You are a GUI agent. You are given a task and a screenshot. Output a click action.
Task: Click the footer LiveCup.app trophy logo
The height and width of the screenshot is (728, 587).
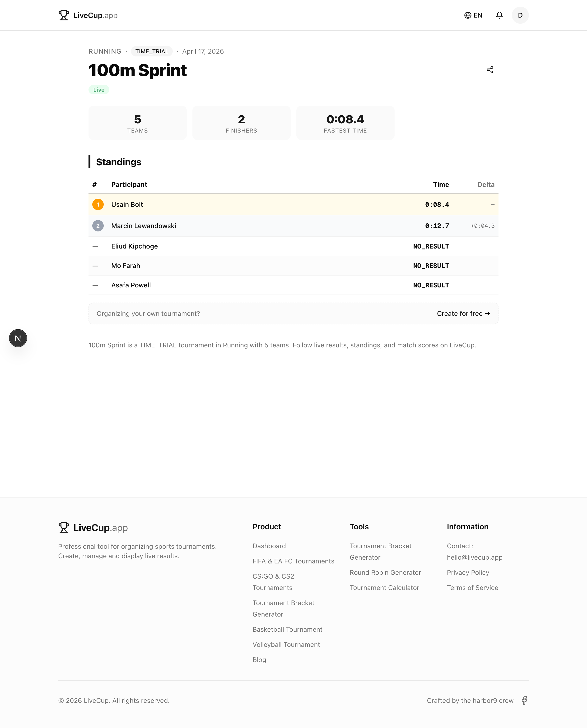tap(64, 527)
